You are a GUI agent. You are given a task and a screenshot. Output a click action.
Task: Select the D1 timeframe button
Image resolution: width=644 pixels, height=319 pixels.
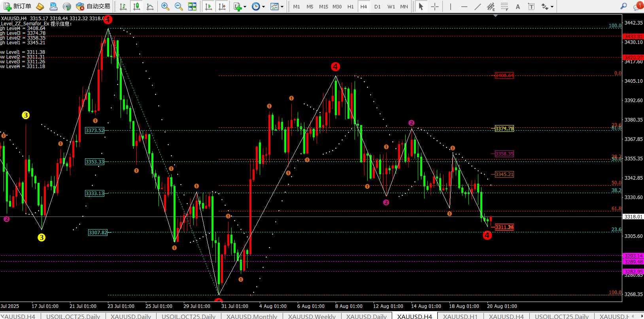pyautogui.click(x=377, y=6)
